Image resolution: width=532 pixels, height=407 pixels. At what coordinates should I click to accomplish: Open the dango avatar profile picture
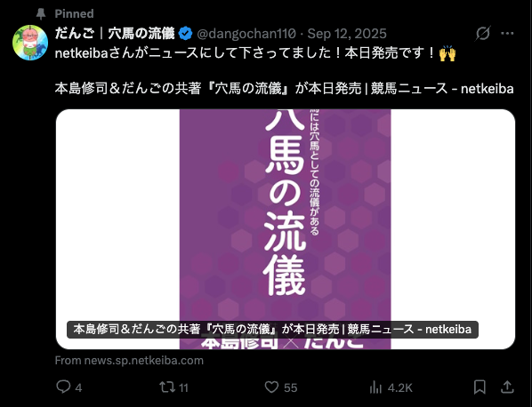(x=30, y=43)
